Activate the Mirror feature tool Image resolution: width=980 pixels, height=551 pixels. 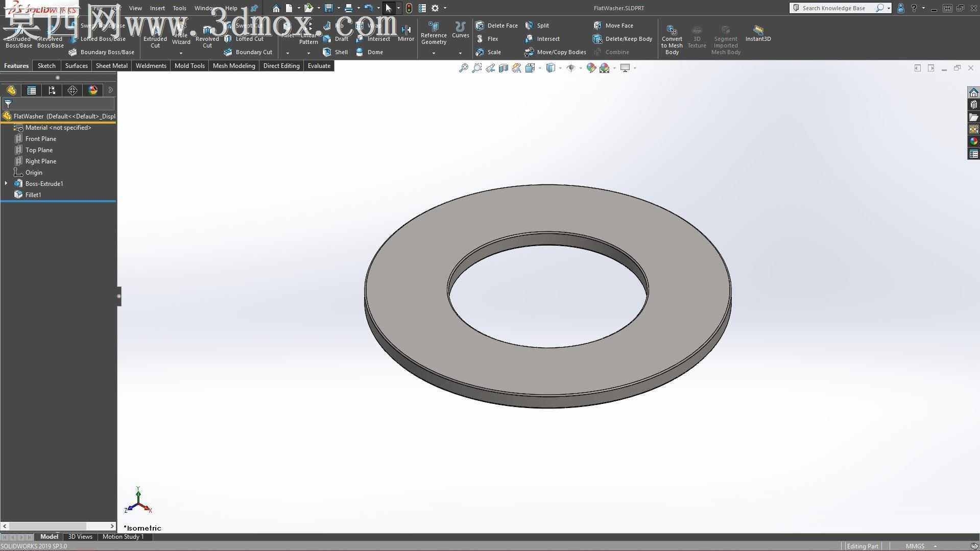[x=406, y=33]
